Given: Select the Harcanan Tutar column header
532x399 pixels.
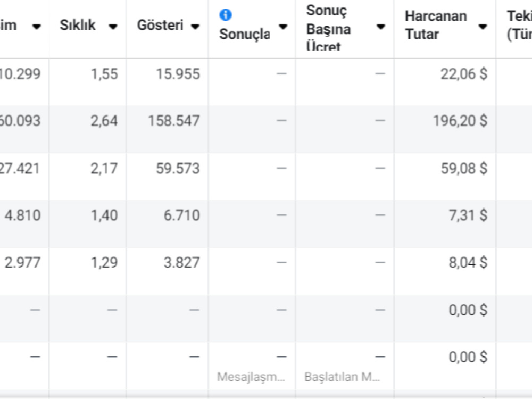Looking at the screenshot, I should coord(436,25).
